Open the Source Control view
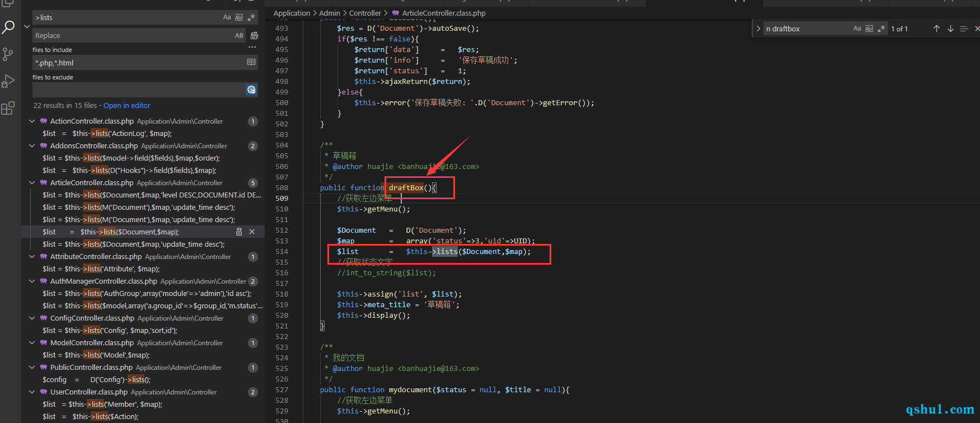The height and width of the screenshot is (423, 980). click(8, 54)
